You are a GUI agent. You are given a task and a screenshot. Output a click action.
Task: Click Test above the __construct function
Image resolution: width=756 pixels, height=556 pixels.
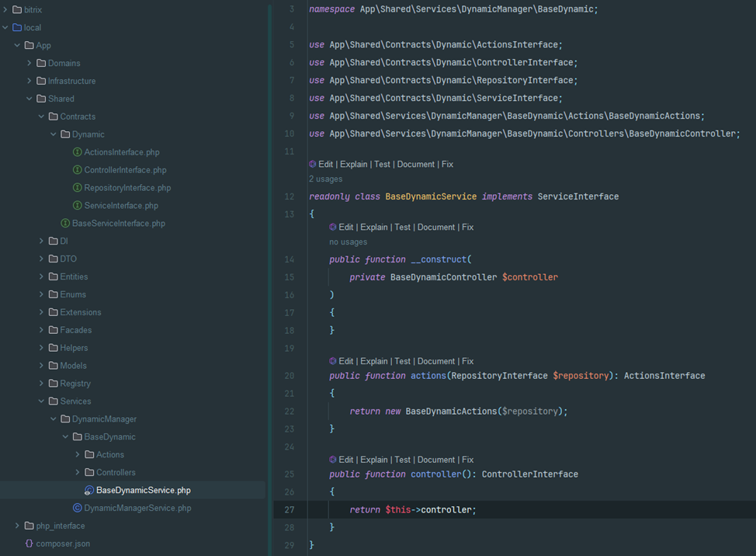[x=403, y=227]
